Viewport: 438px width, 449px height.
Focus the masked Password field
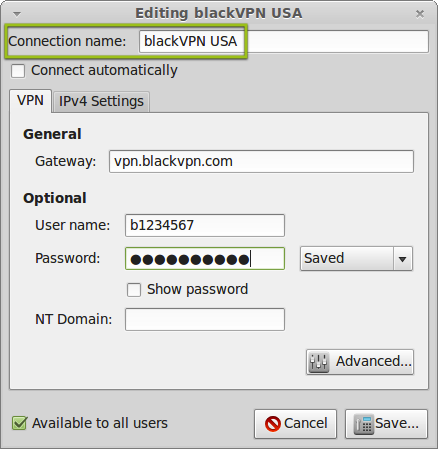coord(205,259)
